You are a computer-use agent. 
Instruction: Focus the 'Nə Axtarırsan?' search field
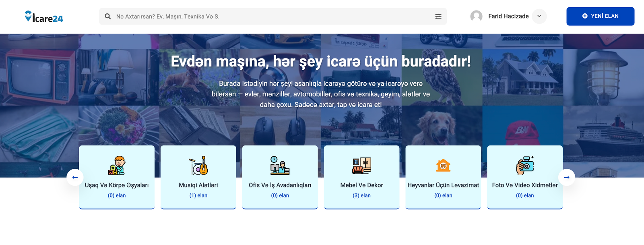point(273,17)
